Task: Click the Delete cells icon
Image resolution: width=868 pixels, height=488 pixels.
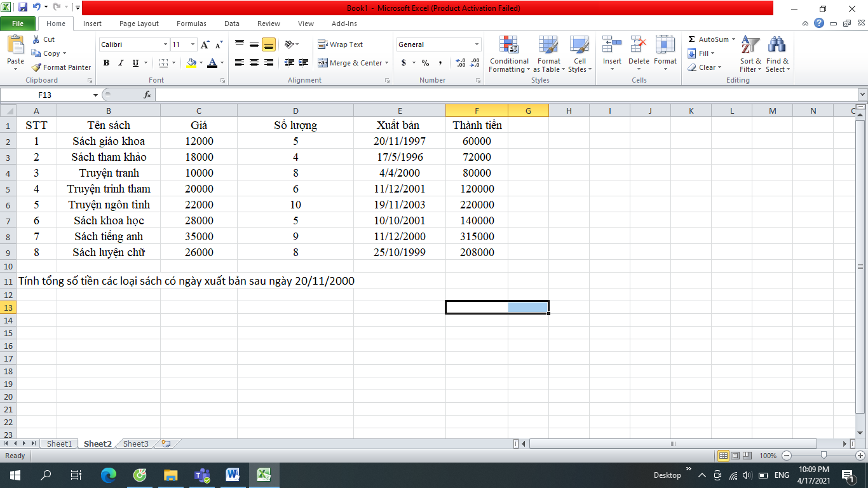Action: (x=639, y=45)
